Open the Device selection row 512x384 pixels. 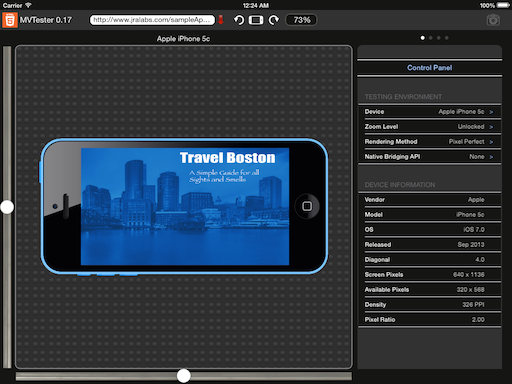click(x=429, y=112)
